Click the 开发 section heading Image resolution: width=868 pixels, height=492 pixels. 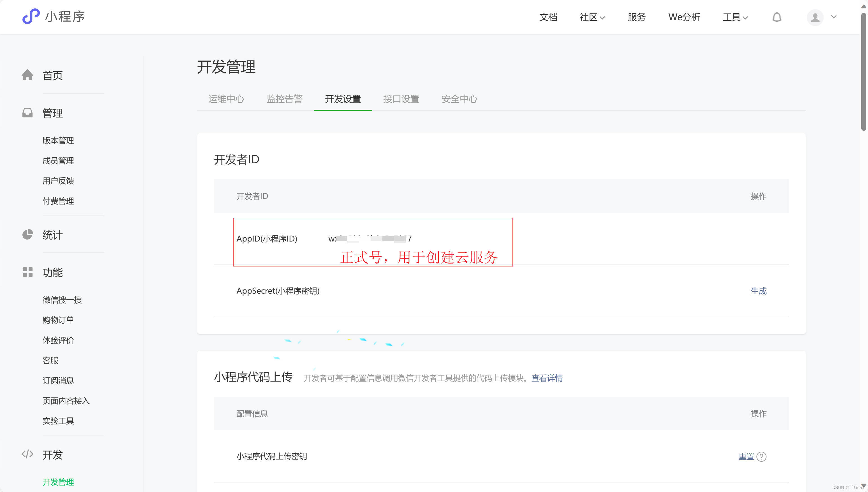click(x=52, y=455)
